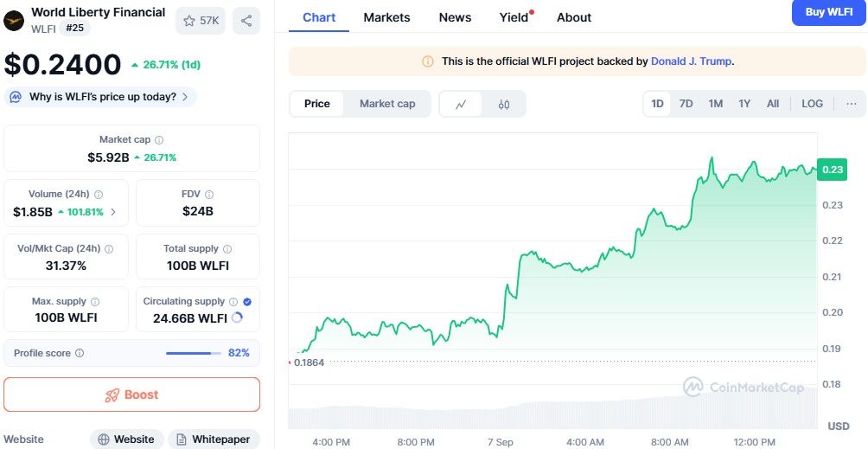Screen dimensions: 868x449
Task: Follow the Donald J. Trump link
Action: (x=691, y=61)
